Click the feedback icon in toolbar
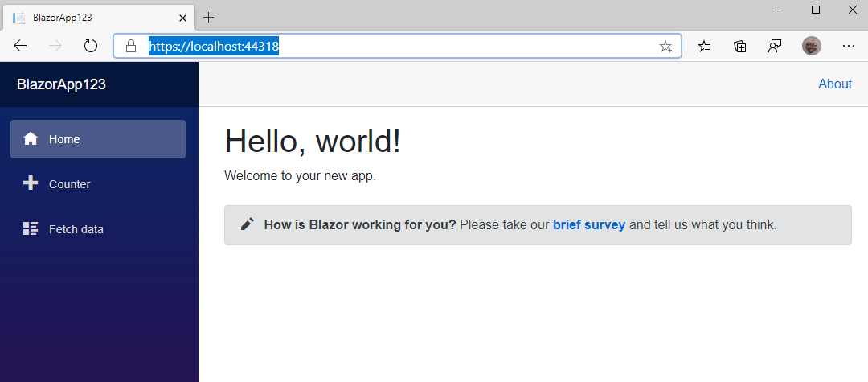868x382 pixels. pyautogui.click(x=775, y=47)
